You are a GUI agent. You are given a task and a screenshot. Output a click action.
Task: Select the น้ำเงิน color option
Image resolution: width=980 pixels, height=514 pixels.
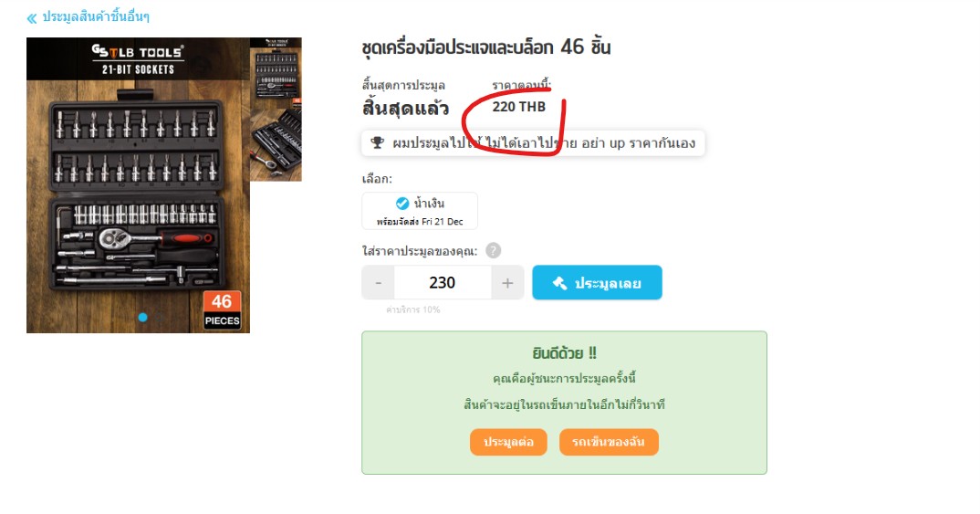point(420,211)
